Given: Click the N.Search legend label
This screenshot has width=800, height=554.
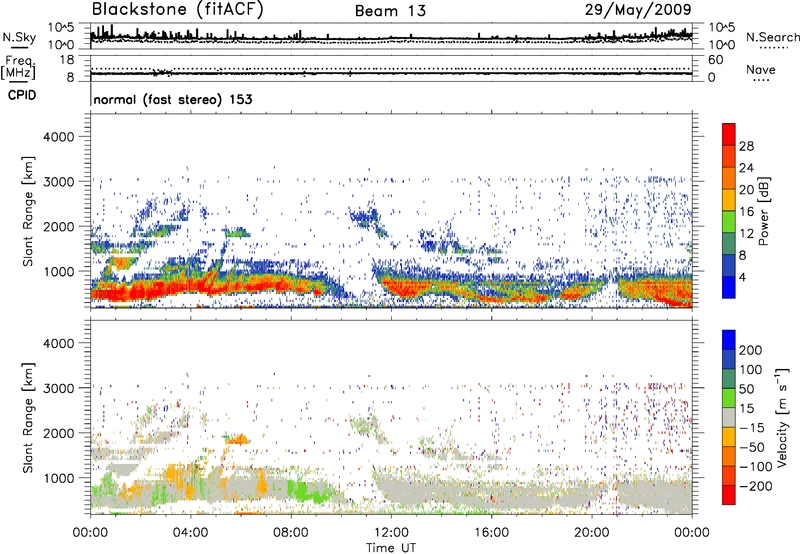Looking at the screenshot, I should [772, 37].
